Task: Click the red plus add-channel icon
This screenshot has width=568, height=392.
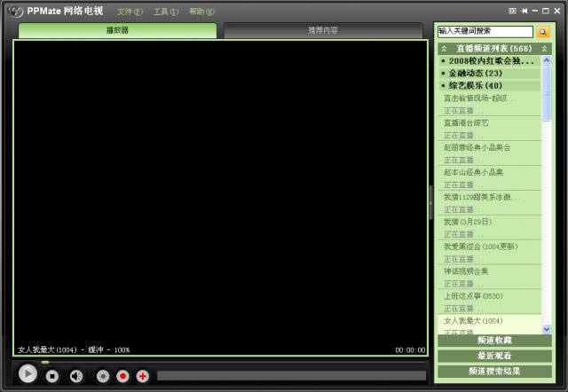Action: 143,376
